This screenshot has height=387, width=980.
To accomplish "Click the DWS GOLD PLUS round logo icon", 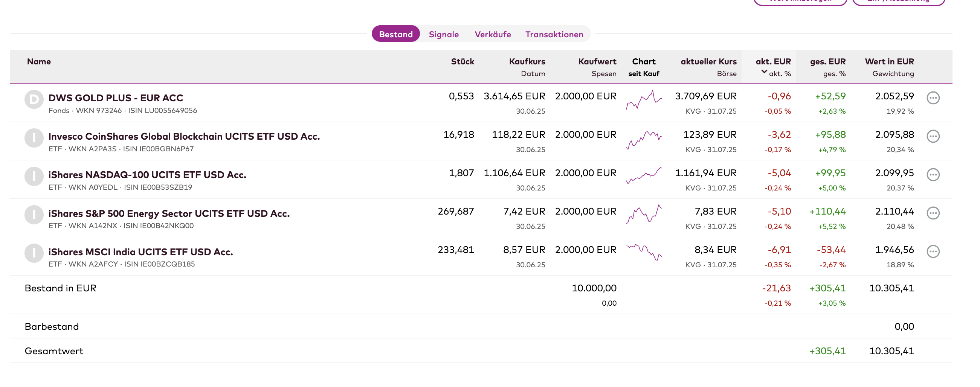I will [34, 100].
